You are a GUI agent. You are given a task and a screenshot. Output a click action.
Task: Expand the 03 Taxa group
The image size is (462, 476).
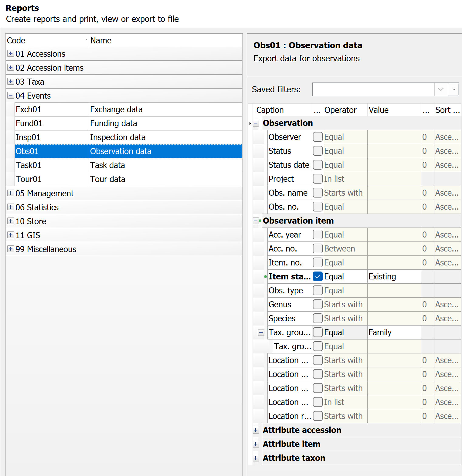click(11, 82)
